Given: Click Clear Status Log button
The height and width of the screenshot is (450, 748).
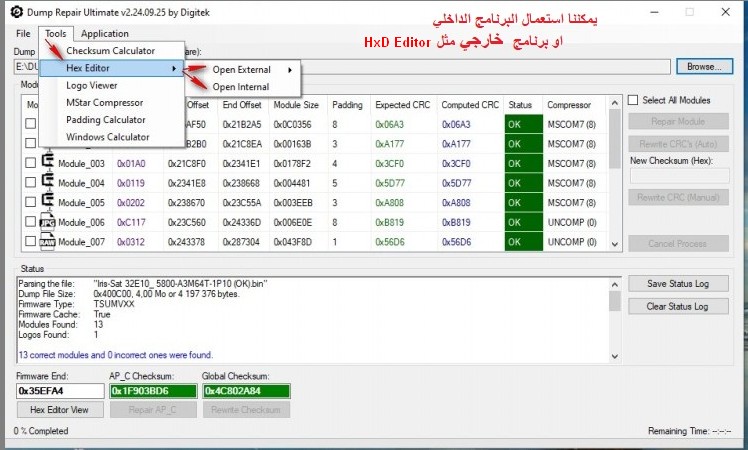Looking at the screenshot, I should click(678, 306).
